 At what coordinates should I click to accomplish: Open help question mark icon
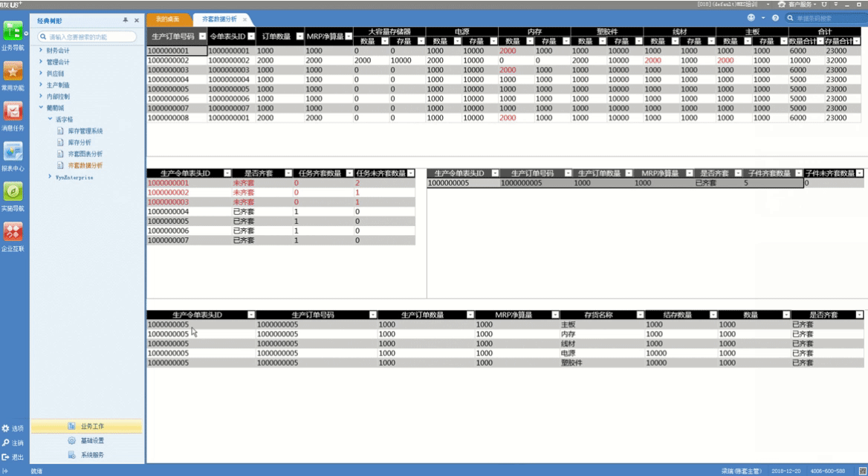pyautogui.click(x=776, y=19)
